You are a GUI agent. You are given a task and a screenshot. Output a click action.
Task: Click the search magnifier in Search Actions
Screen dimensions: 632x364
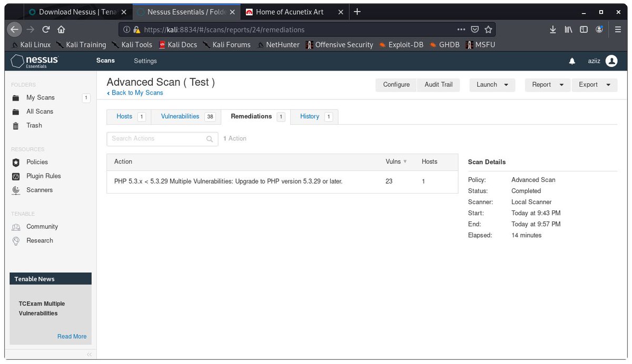point(210,139)
